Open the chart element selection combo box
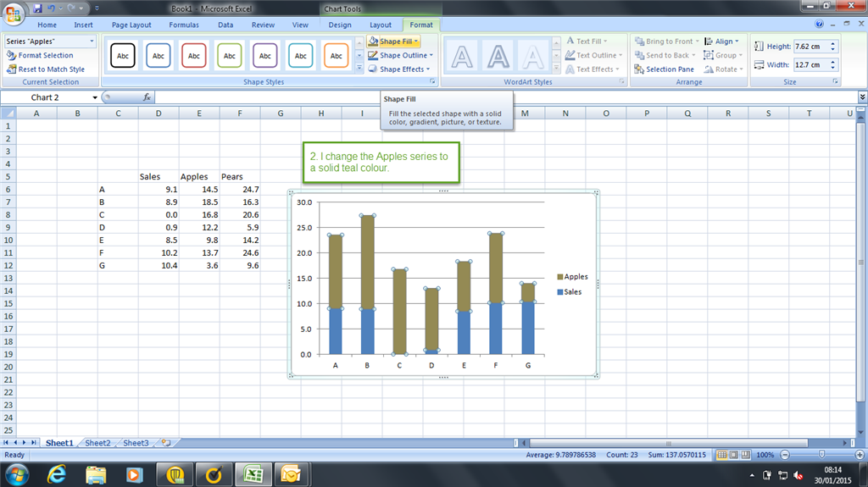 pyautogui.click(x=50, y=42)
